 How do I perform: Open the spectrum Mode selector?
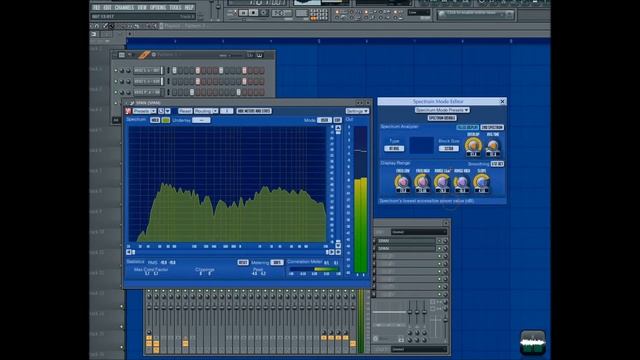(x=324, y=120)
